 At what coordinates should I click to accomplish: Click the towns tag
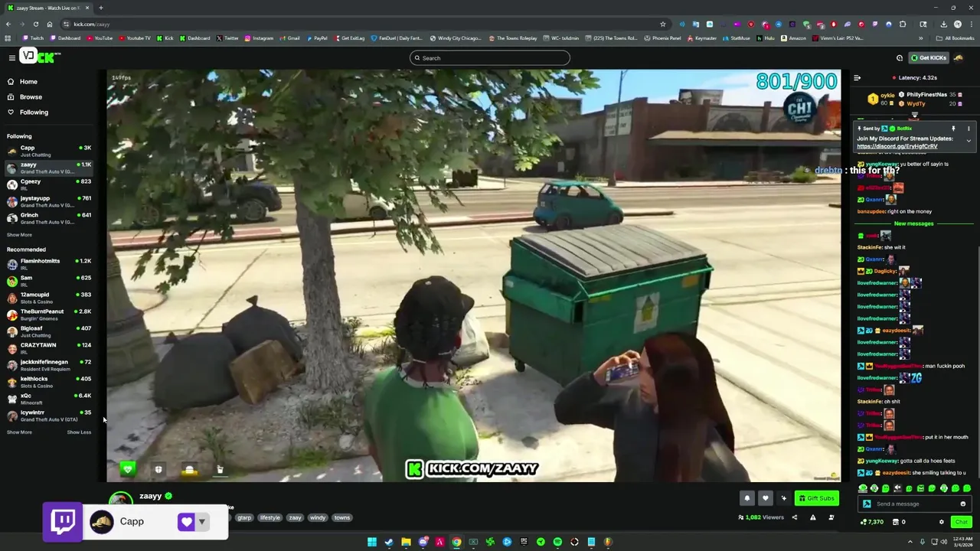click(342, 517)
